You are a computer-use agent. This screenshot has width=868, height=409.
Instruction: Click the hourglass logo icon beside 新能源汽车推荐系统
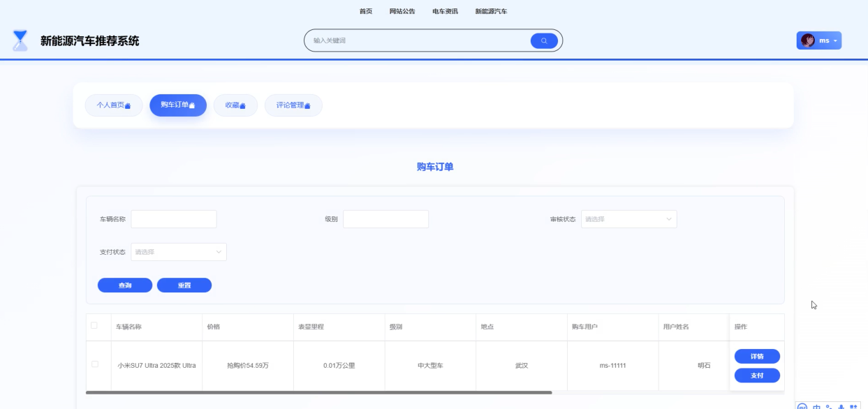[19, 40]
